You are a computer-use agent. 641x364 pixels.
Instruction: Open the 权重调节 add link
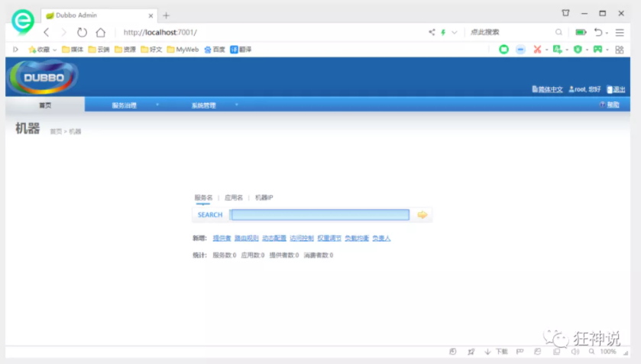point(329,238)
